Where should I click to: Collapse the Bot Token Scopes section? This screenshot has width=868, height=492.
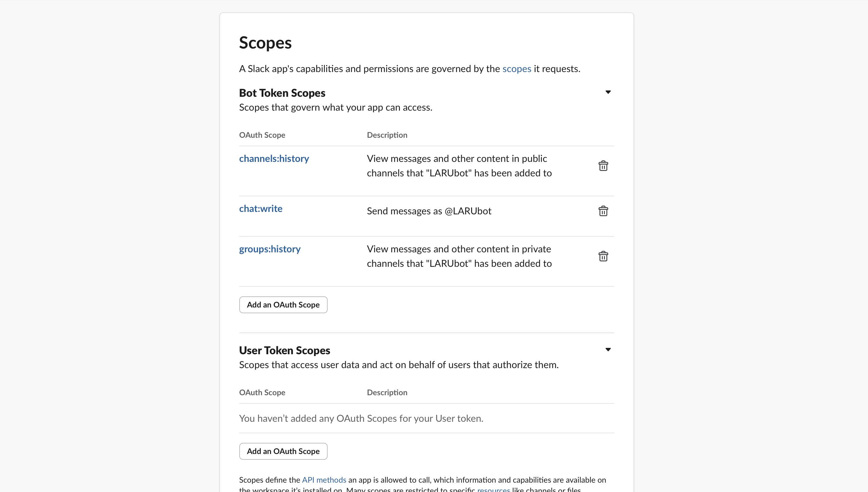(608, 92)
